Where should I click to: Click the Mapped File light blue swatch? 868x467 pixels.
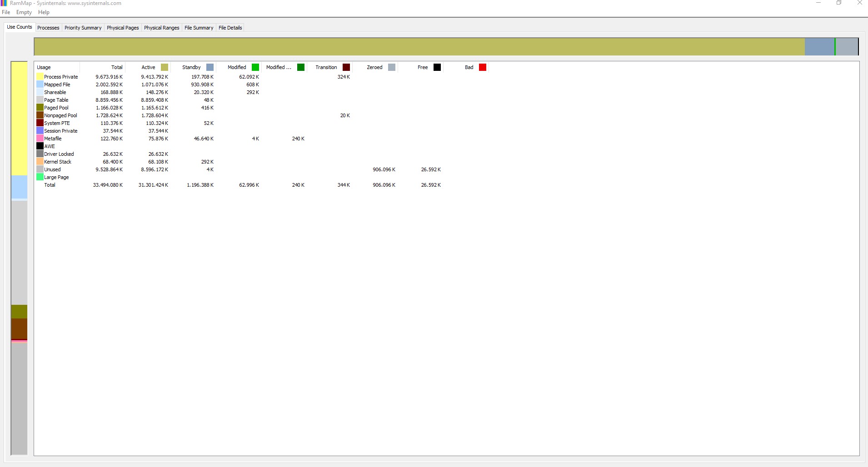[x=40, y=84]
